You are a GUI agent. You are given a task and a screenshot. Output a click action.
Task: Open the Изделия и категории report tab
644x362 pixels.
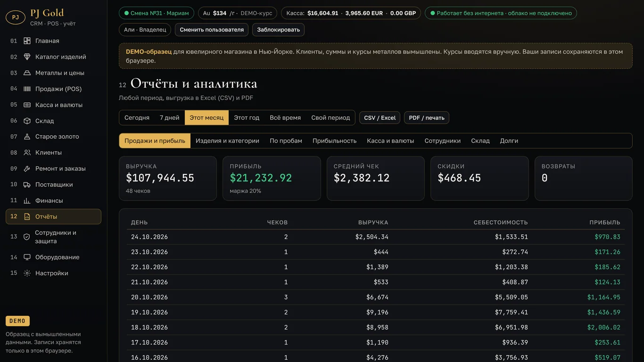tap(227, 141)
